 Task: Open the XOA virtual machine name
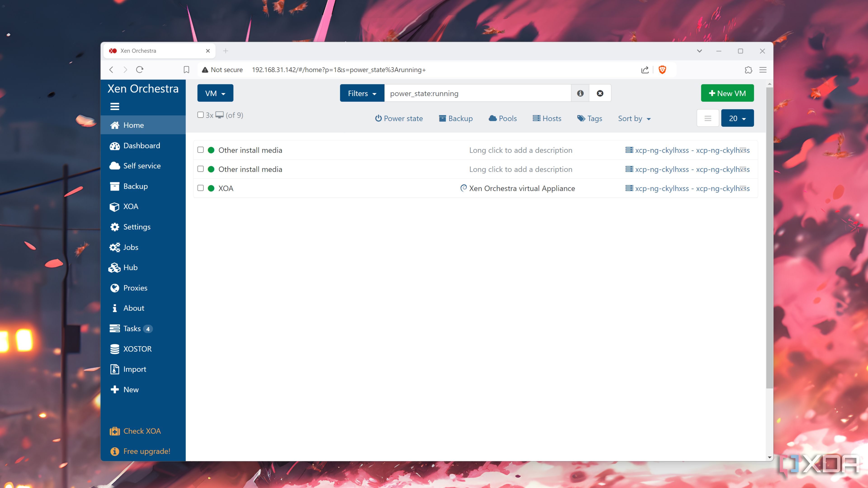(x=226, y=188)
